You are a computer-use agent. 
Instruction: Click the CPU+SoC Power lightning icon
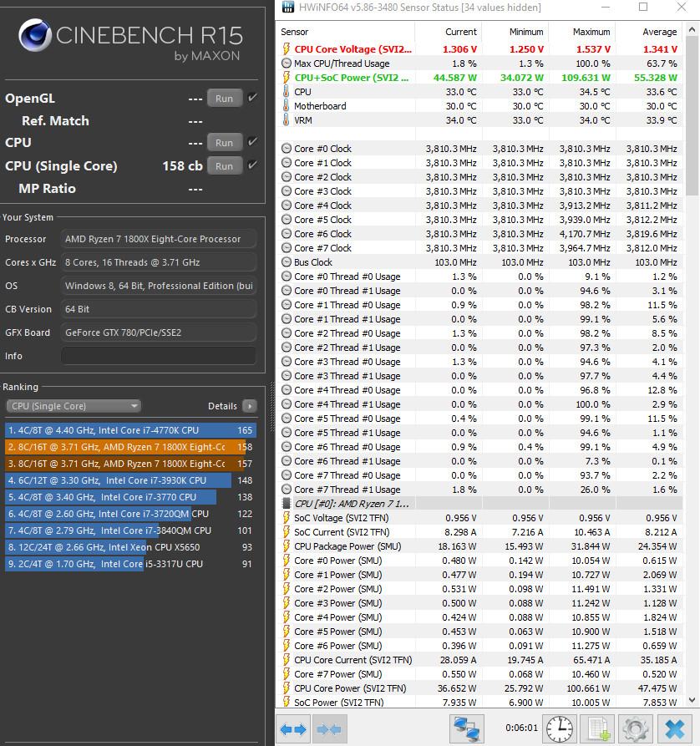point(286,77)
